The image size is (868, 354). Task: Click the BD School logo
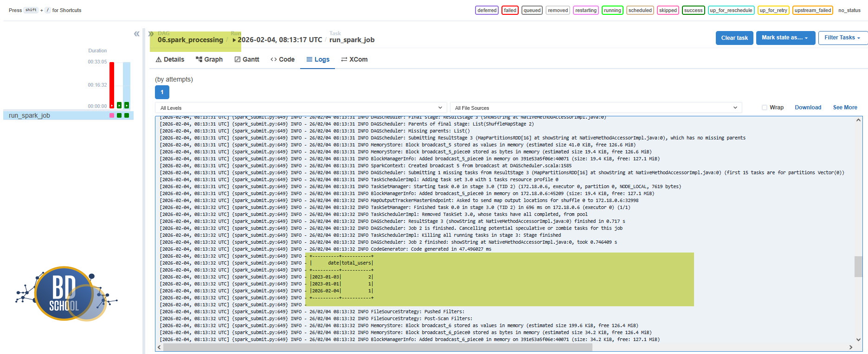66,293
